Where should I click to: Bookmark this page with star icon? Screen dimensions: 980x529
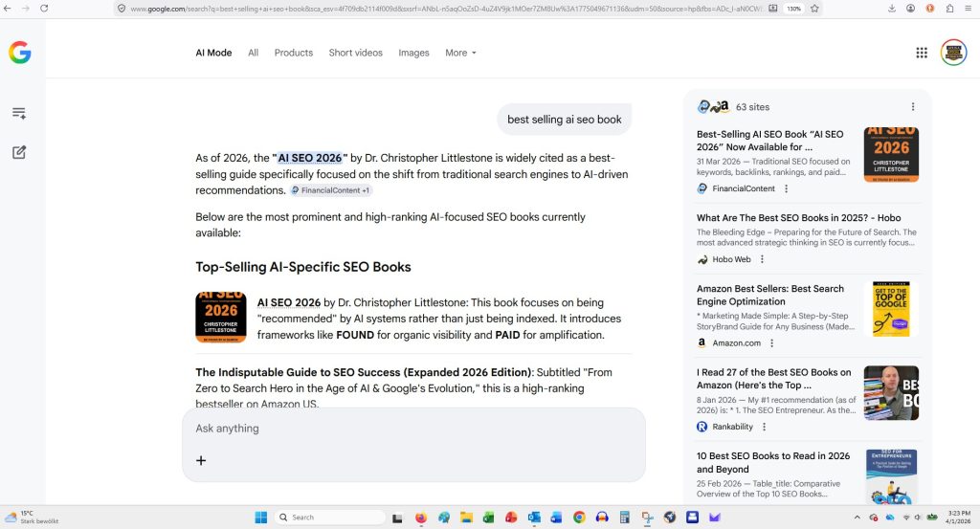(814, 8)
